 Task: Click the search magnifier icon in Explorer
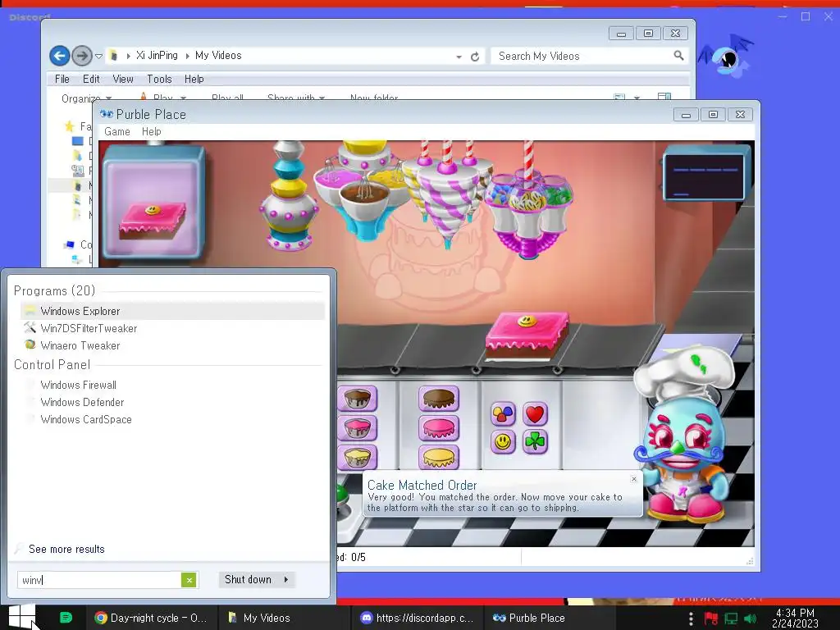pos(678,55)
